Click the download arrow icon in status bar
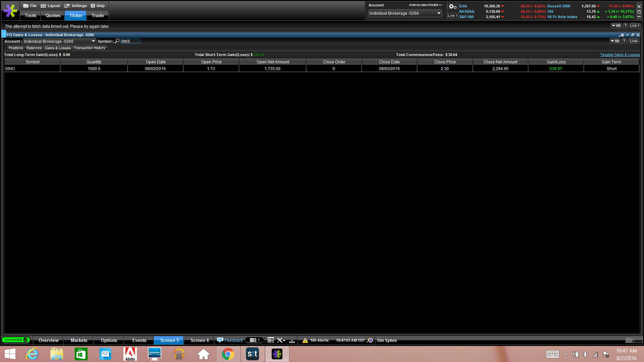The image size is (644, 362). [292, 340]
